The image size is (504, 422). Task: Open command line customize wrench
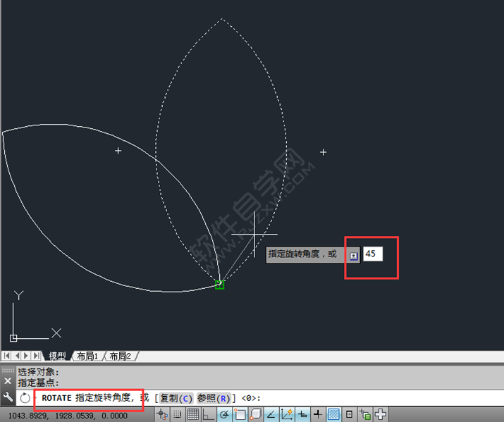coord(8,397)
